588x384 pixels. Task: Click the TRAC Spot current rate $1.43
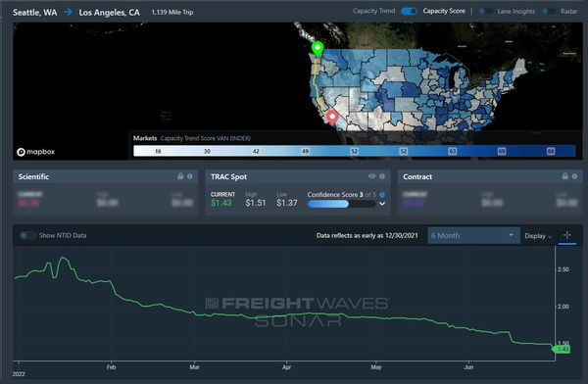point(221,203)
